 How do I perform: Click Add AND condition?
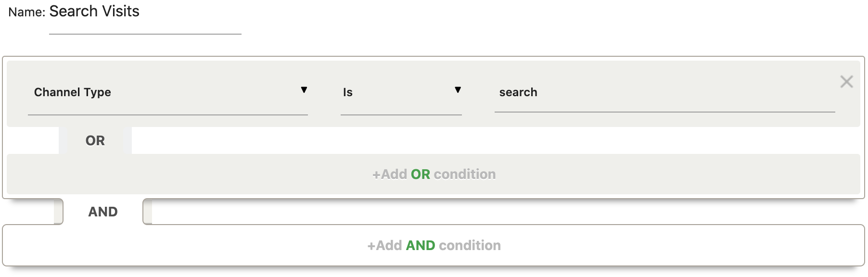(x=434, y=245)
